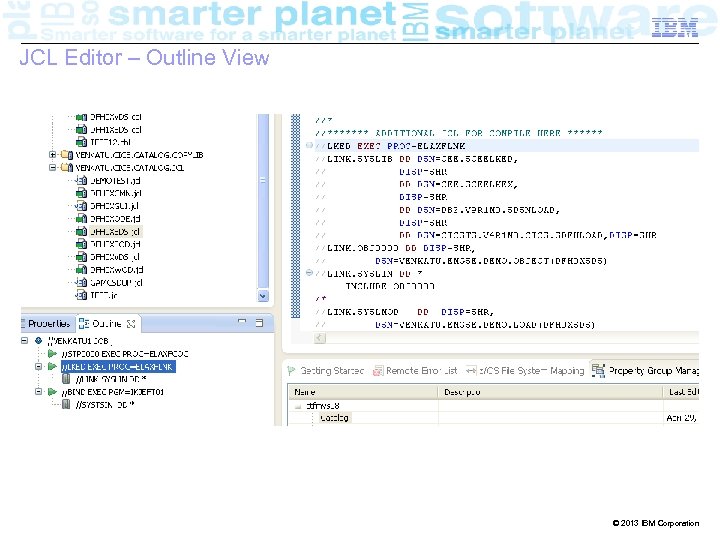
Task: Click the file tree scroll down arrow
Action: [x=263, y=296]
